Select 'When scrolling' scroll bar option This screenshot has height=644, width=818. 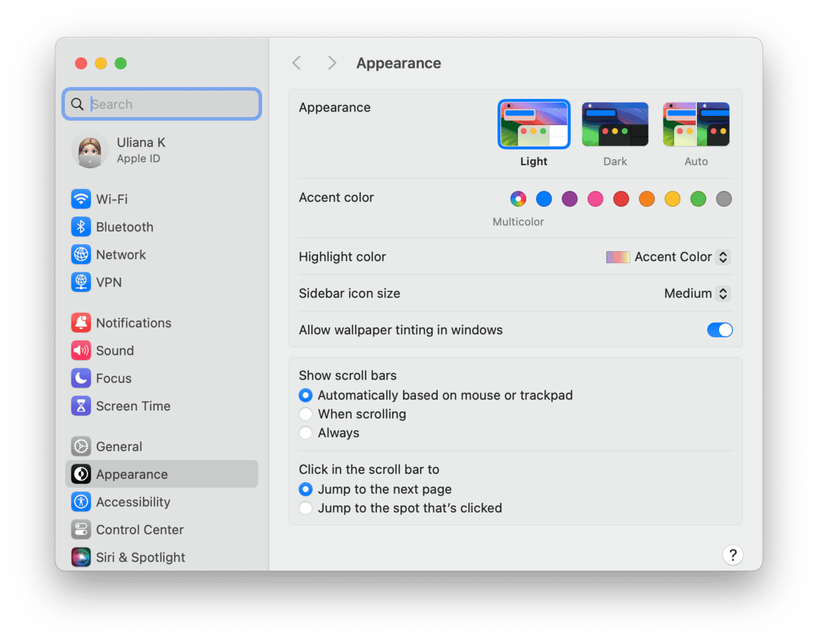[x=306, y=414]
